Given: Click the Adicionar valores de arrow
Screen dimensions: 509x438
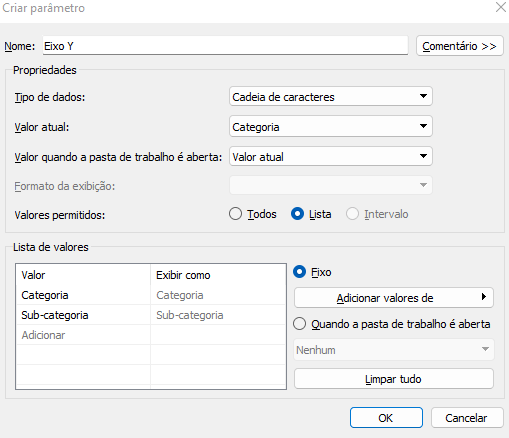Looking at the screenshot, I should 484,297.
